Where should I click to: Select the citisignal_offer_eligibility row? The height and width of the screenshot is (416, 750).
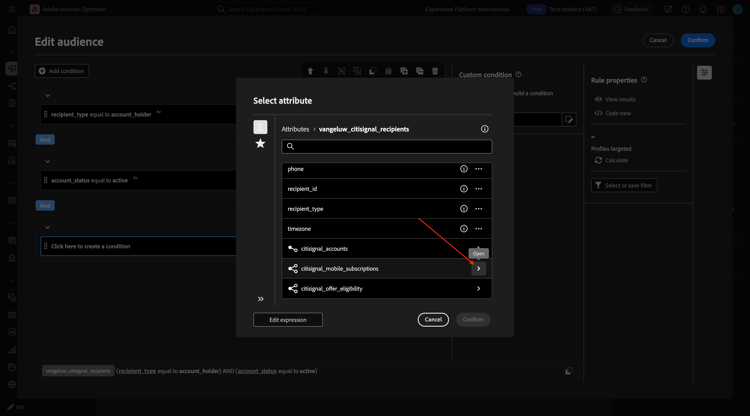(x=386, y=289)
